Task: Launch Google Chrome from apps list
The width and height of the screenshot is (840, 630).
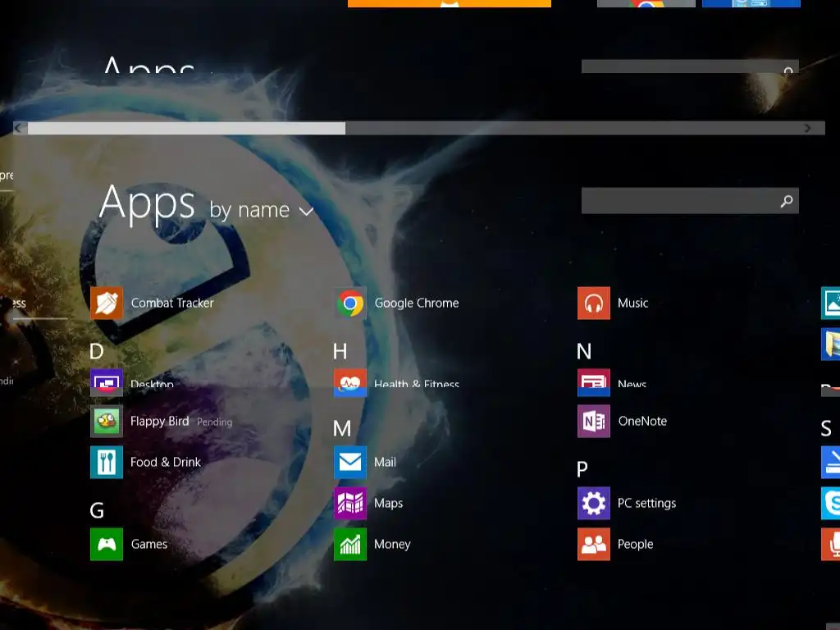Action: pos(350,303)
